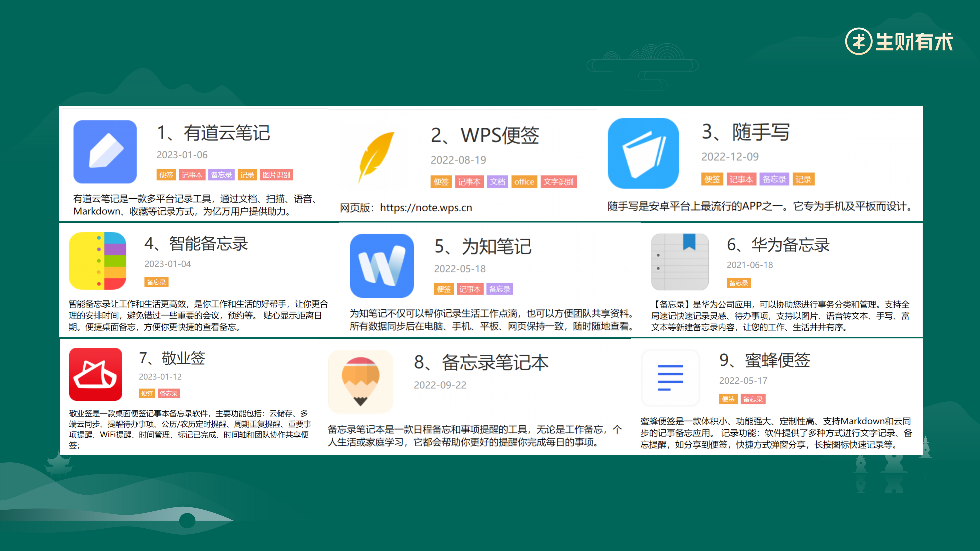Select the 备忘录 tag under 为知笔记

tap(500, 289)
